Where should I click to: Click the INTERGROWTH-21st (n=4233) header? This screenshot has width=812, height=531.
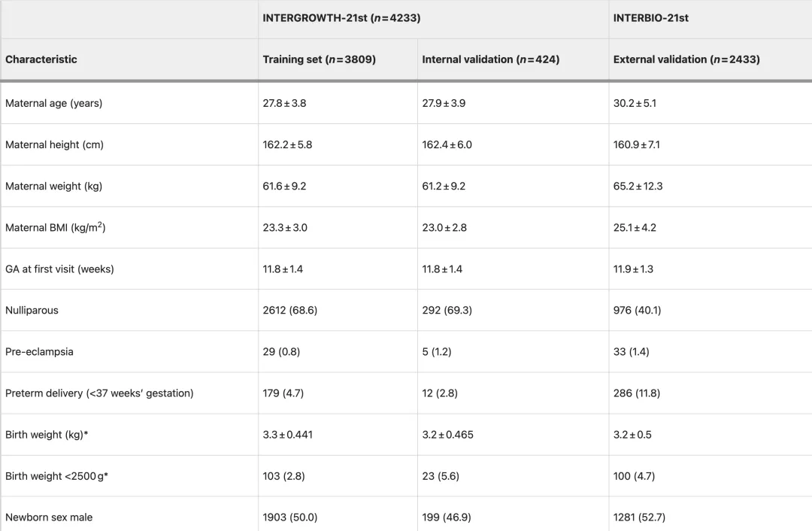(341, 18)
